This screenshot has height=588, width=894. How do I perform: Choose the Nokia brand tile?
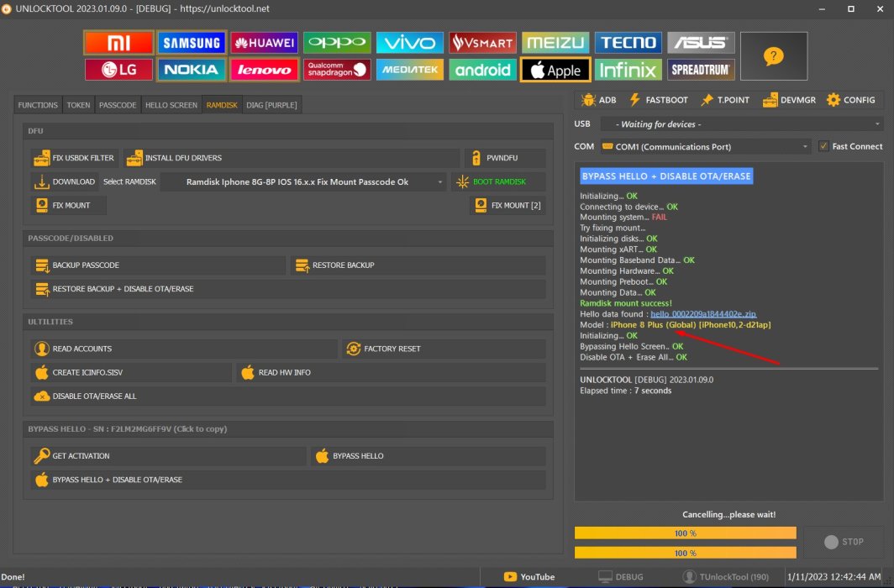click(x=192, y=70)
